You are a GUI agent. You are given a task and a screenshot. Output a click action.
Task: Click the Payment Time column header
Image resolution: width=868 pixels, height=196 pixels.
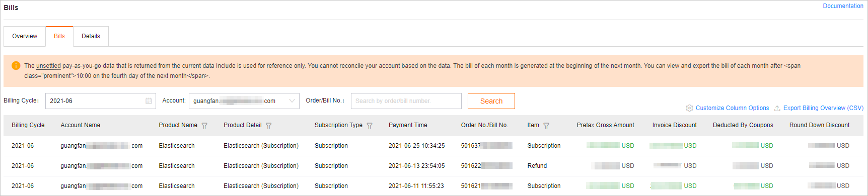coord(408,125)
